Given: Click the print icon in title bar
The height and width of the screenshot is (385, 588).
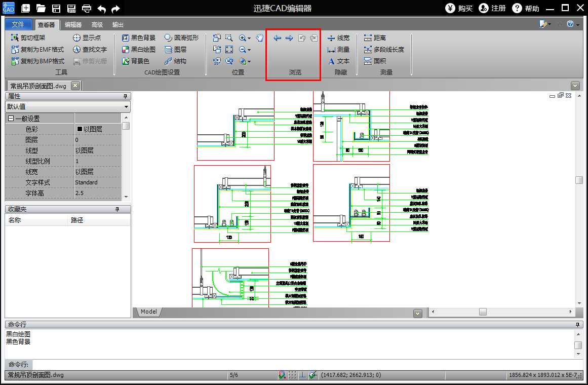Looking at the screenshot, I should pos(87,9).
